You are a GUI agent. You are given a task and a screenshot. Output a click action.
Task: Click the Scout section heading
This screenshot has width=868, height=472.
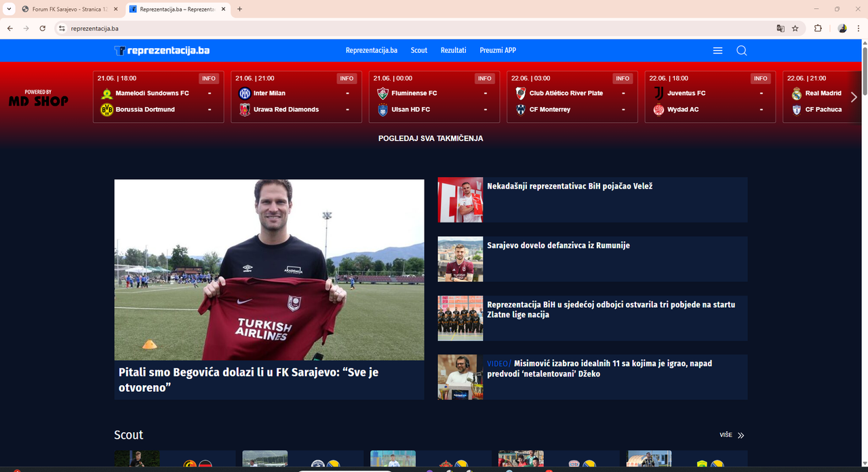pyautogui.click(x=129, y=435)
